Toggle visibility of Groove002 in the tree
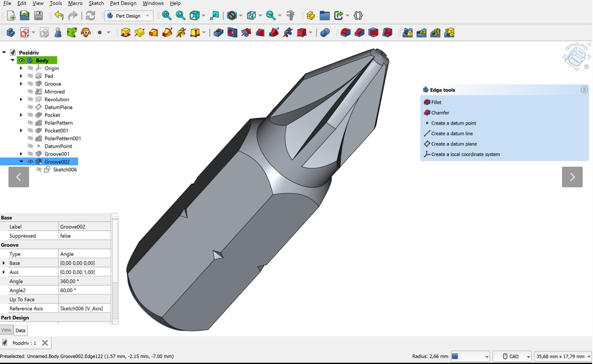This screenshot has width=593, height=364. pyautogui.click(x=30, y=161)
